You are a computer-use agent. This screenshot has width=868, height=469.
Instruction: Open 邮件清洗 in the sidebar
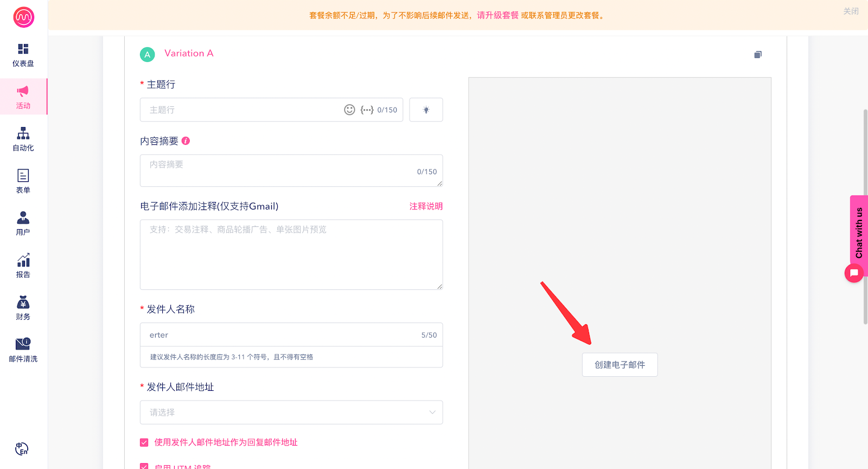23,350
